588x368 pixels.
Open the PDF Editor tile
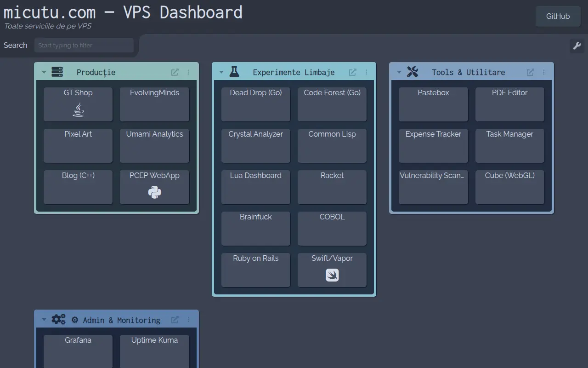coord(510,104)
